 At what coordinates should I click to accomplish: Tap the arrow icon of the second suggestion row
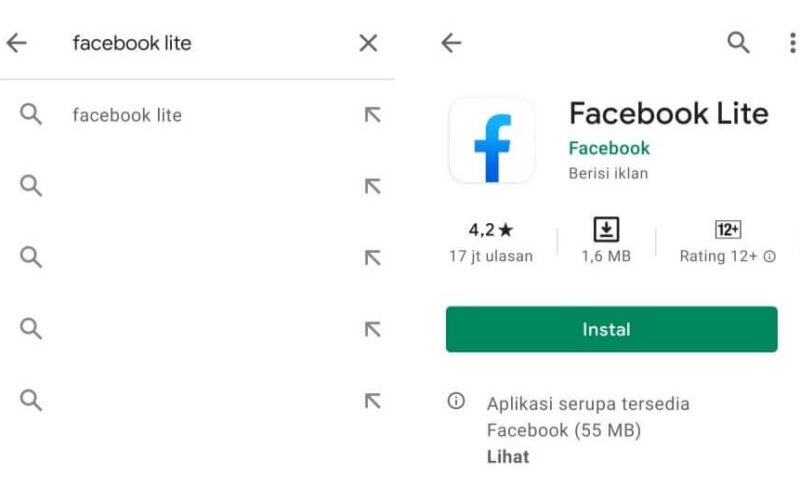point(372,186)
